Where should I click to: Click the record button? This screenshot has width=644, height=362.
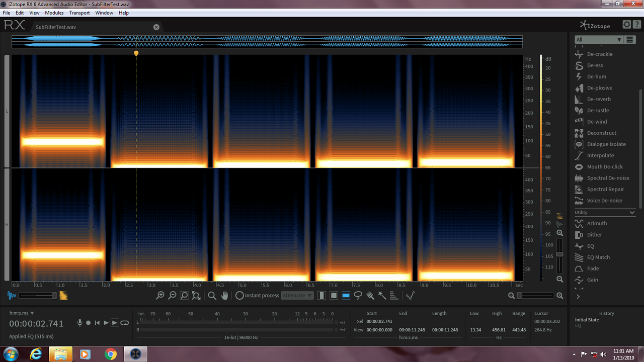point(89,323)
